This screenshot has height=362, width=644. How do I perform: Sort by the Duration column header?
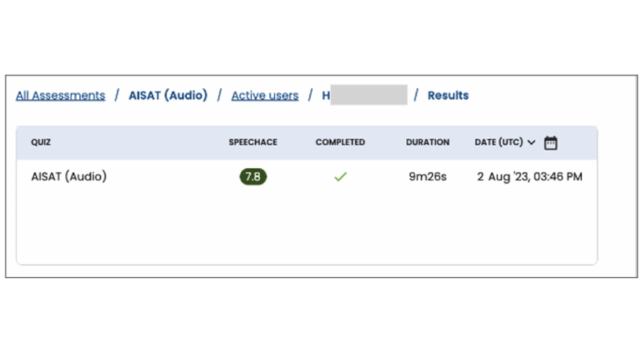(428, 143)
